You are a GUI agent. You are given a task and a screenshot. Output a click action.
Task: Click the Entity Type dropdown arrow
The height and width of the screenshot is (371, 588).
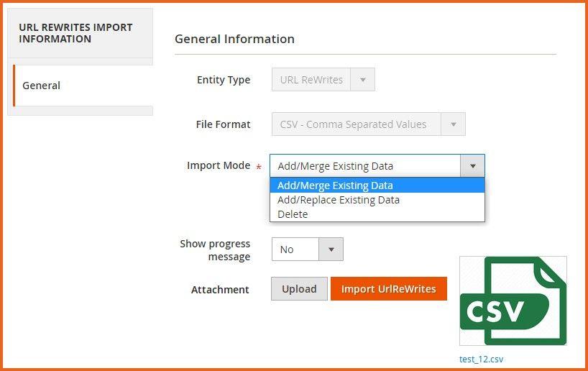(x=362, y=80)
